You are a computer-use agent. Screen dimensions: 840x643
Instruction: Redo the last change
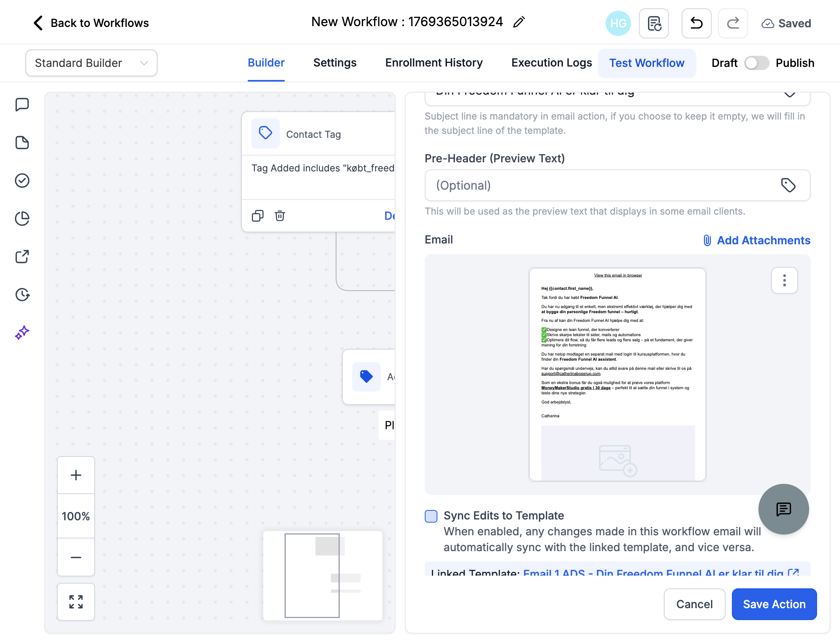tap(733, 23)
